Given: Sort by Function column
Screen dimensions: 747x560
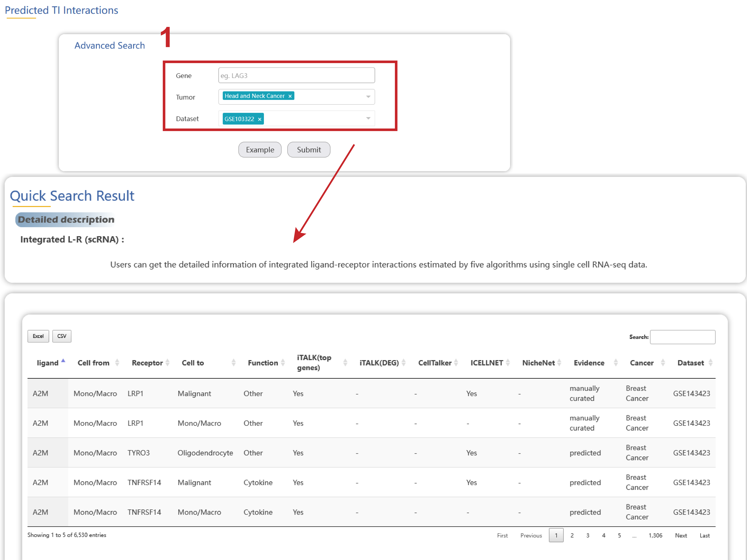Looking at the screenshot, I should pos(283,363).
